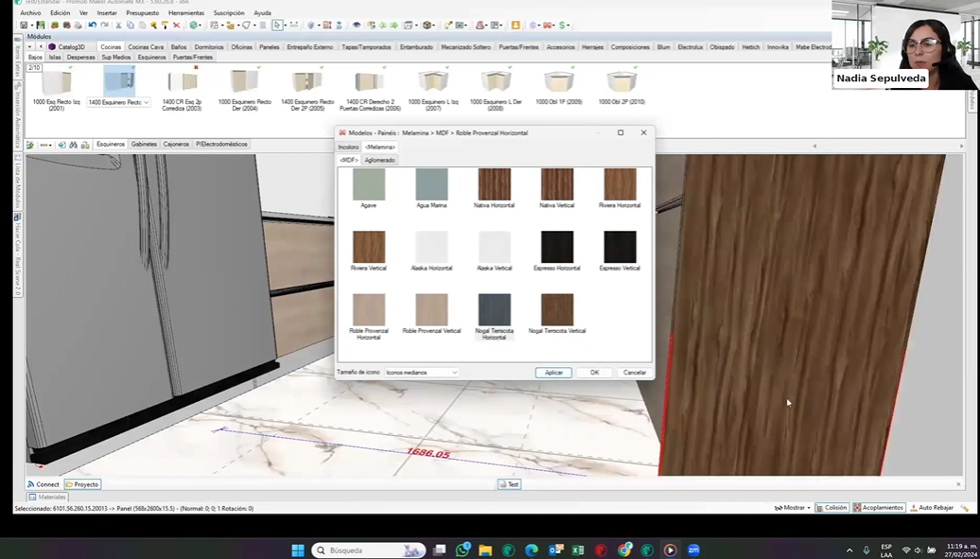
Task: Toggle the Colisión option in status bar
Action: click(831, 508)
